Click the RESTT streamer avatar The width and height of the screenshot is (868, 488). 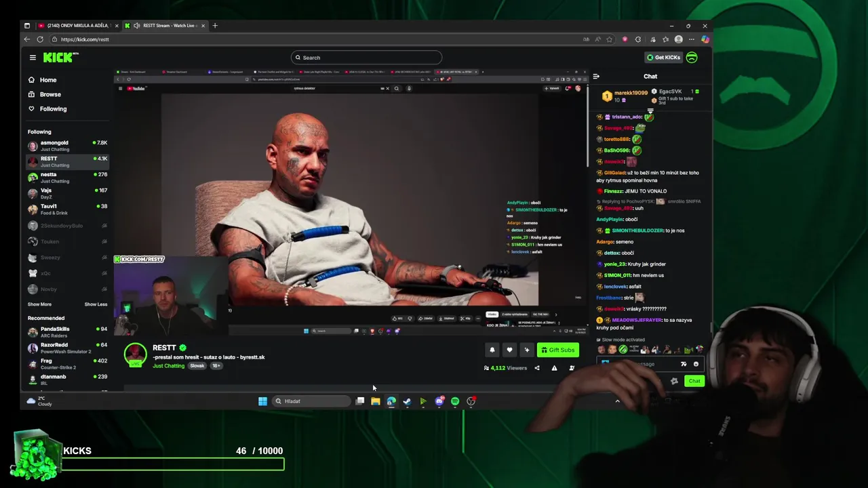[135, 355]
